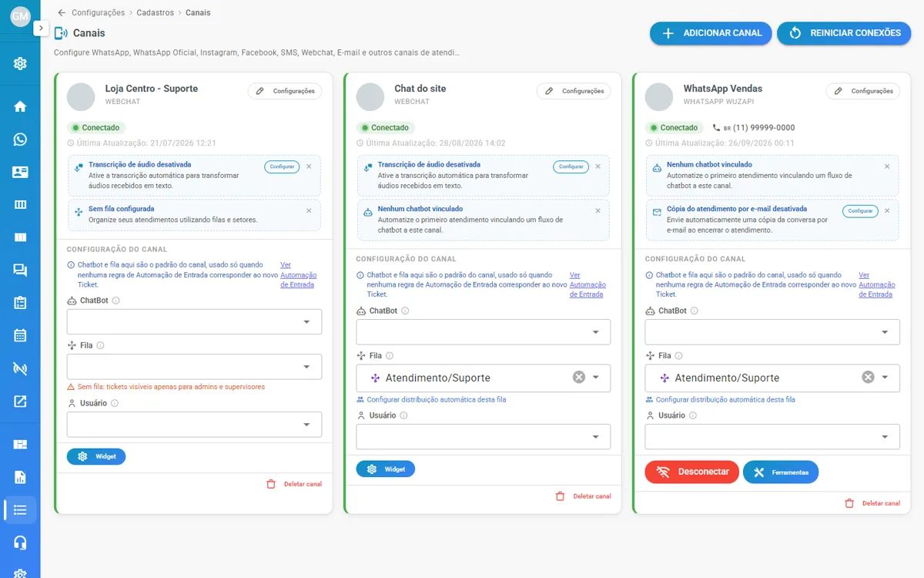Open the WhatsApp icon in the sidebar
The image size is (924, 578).
click(20, 139)
